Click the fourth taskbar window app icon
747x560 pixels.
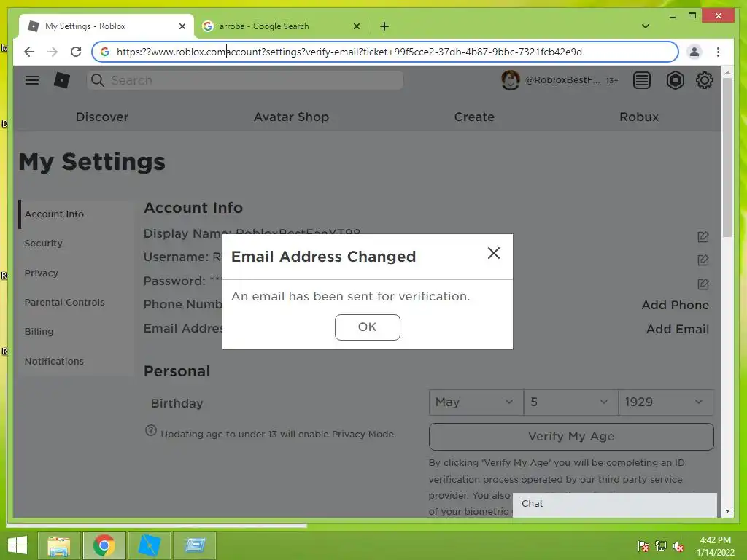click(194, 545)
